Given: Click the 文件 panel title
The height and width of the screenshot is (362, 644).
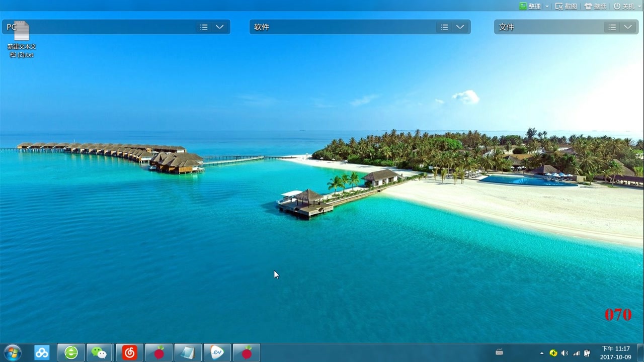Looking at the screenshot, I should 506,27.
